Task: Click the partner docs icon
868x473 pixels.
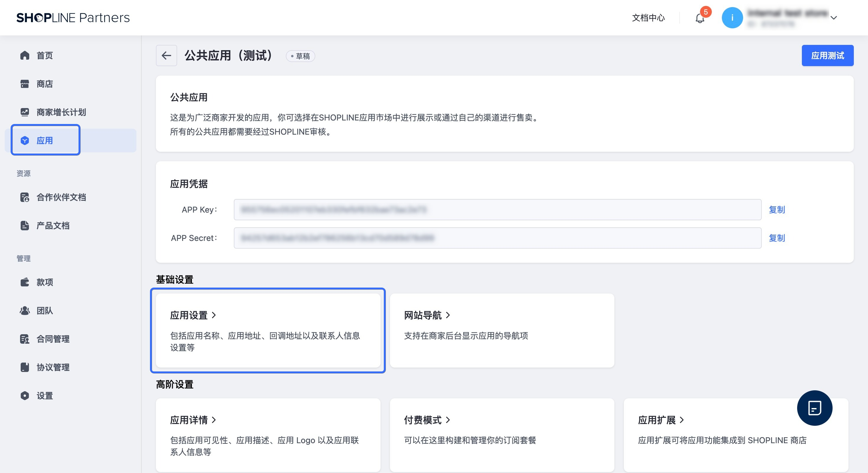Action: point(25,197)
